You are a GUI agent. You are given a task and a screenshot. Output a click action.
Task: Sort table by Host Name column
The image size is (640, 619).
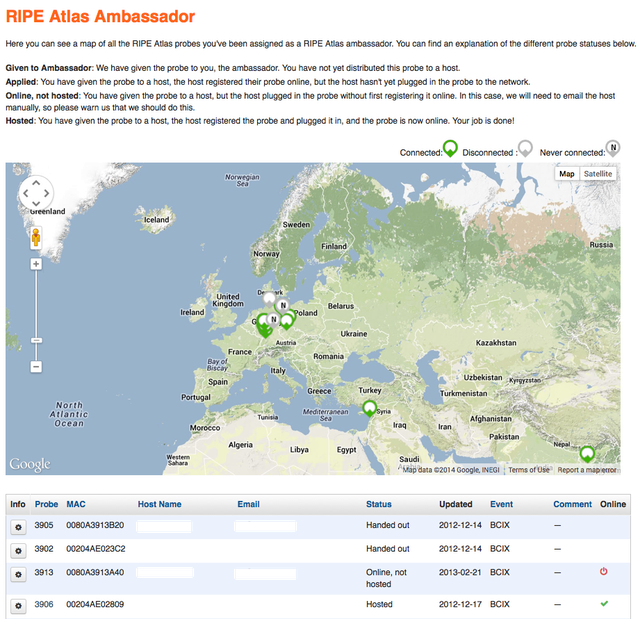coord(159,504)
